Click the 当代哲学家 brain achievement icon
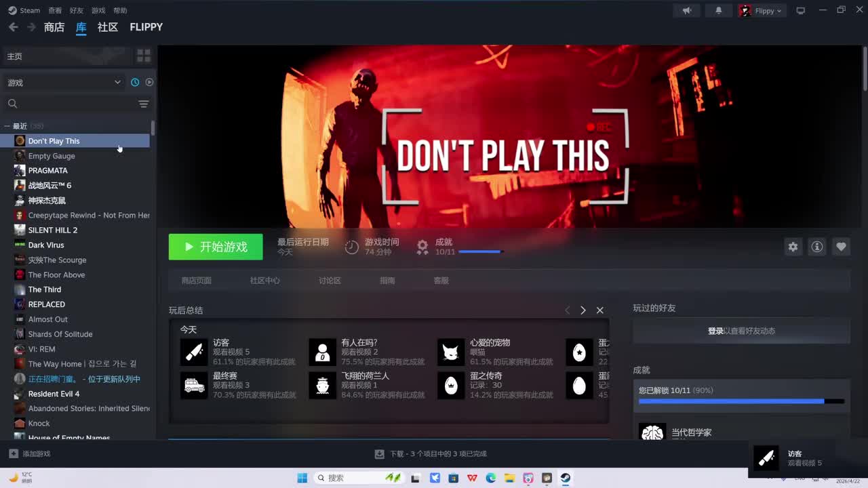This screenshot has width=868, height=488. pyautogui.click(x=652, y=431)
